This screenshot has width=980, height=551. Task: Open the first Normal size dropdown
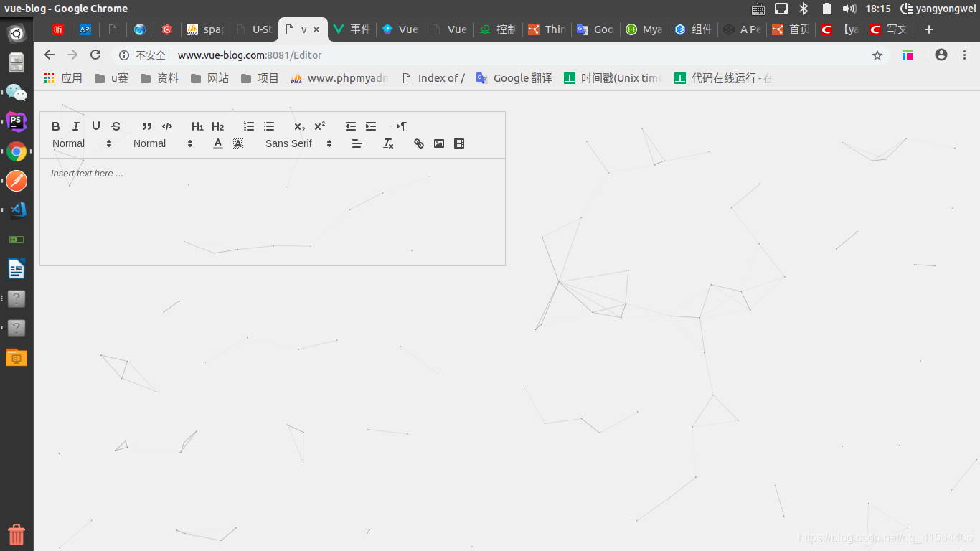[x=83, y=143]
